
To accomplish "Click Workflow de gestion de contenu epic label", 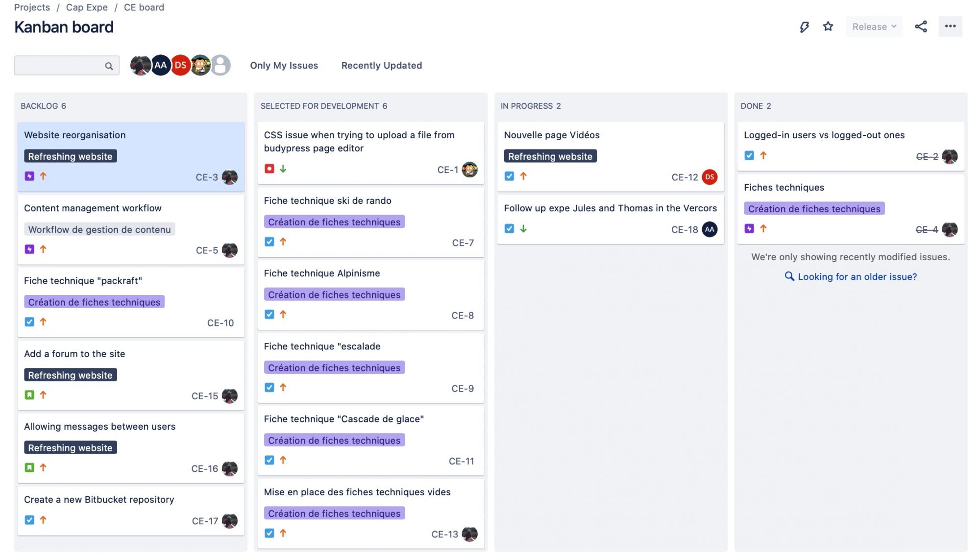I will [x=99, y=229].
